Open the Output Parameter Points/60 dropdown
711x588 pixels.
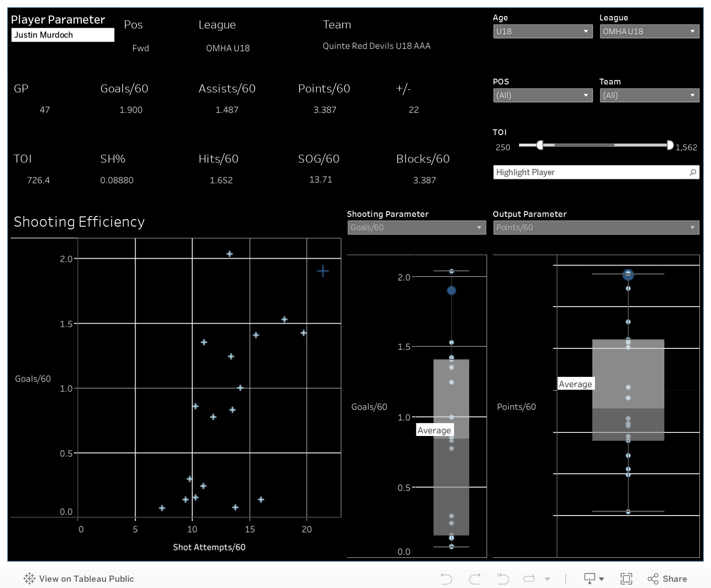pos(596,228)
